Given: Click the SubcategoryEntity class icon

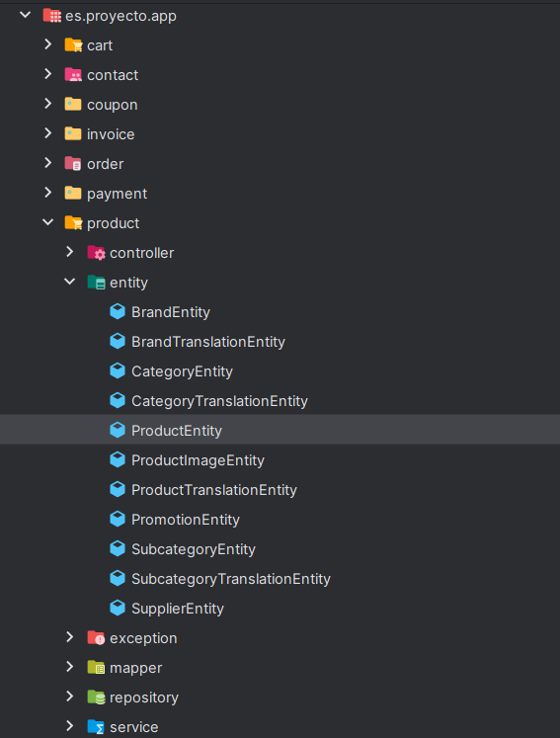Looking at the screenshot, I should coord(118,548).
